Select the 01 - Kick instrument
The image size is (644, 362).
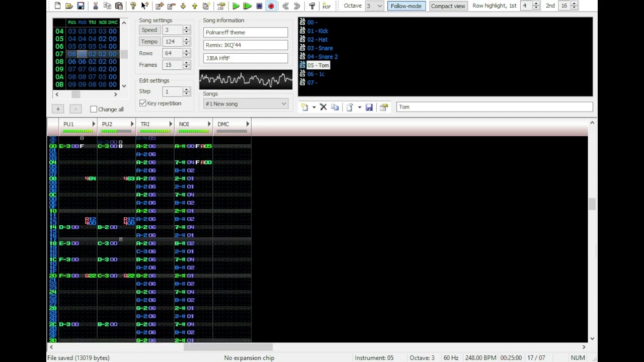click(x=317, y=31)
